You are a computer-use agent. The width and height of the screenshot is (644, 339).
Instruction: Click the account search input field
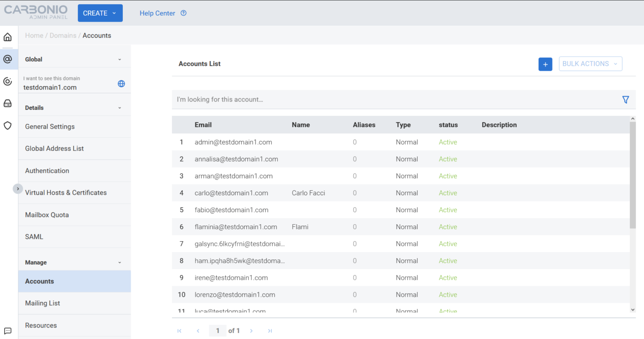point(276,99)
